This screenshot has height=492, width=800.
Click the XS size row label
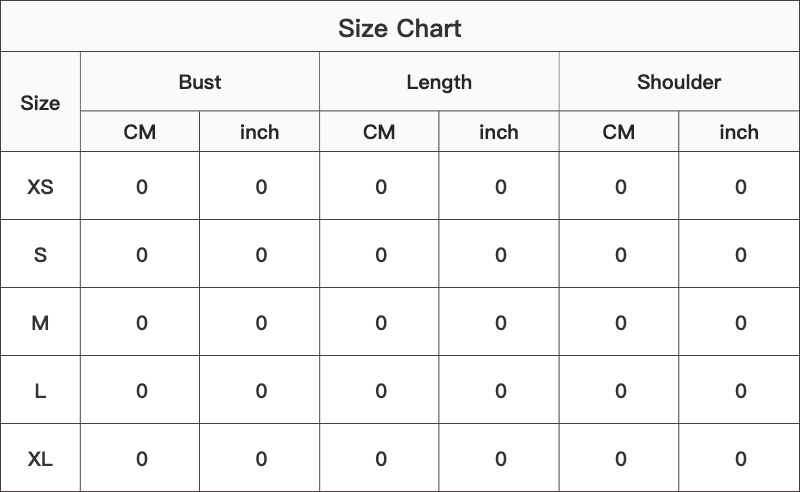coord(40,187)
